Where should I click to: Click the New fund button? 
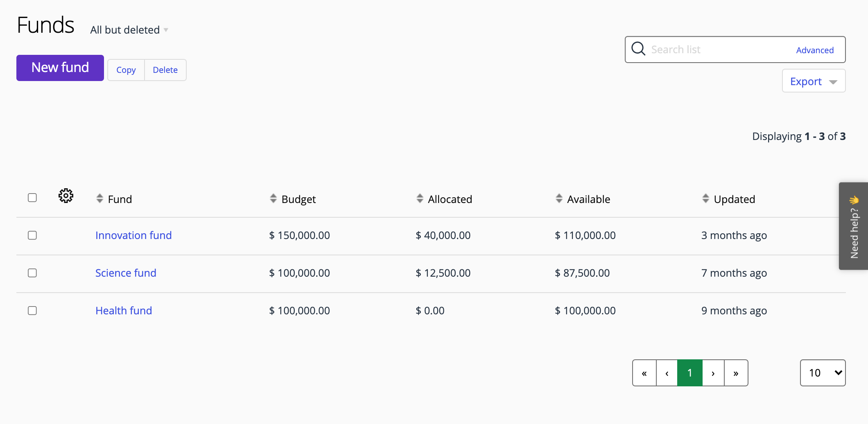click(60, 68)
